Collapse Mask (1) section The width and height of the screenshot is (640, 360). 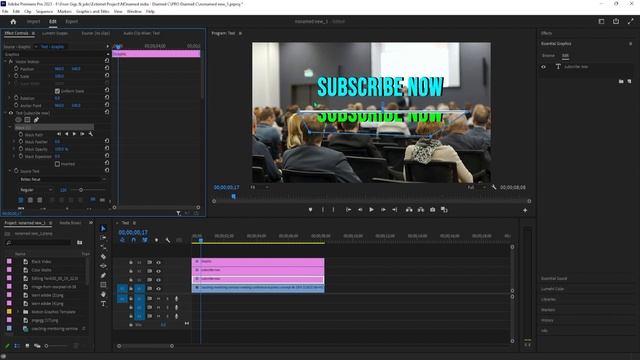[x=10, y=127]
